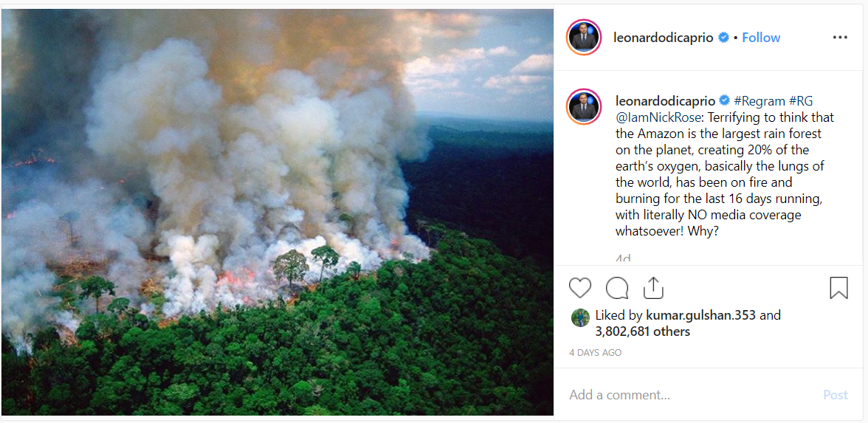Save the post with the bookmark icon
Viewport: 868px width, 423px height.
click(x=838, y=288)
